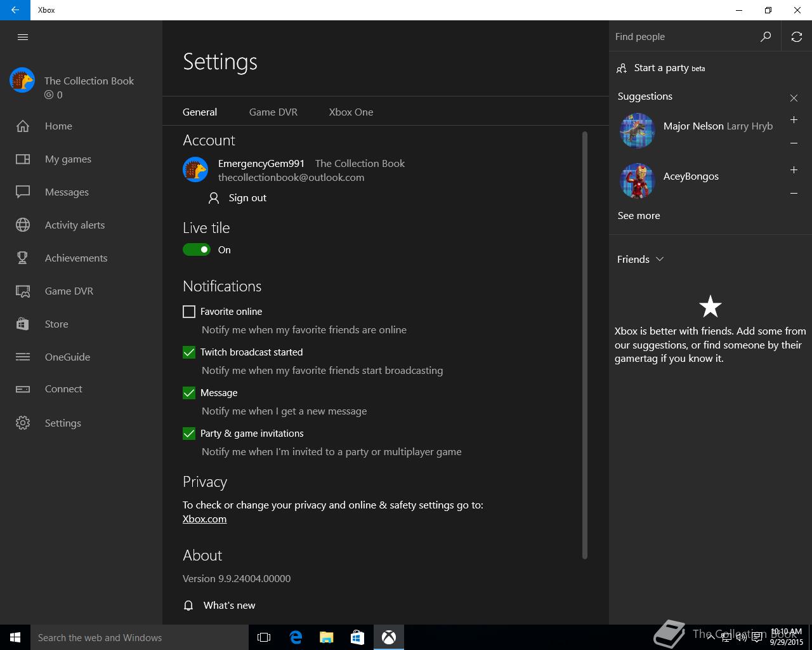Open File Explorer from taskbar

point(326,637)
